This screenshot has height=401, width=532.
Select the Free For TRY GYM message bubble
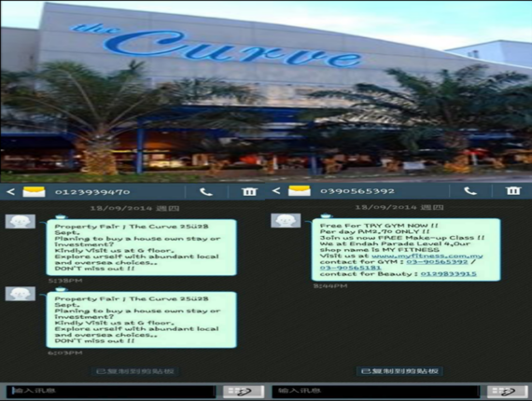pos(406,250)
